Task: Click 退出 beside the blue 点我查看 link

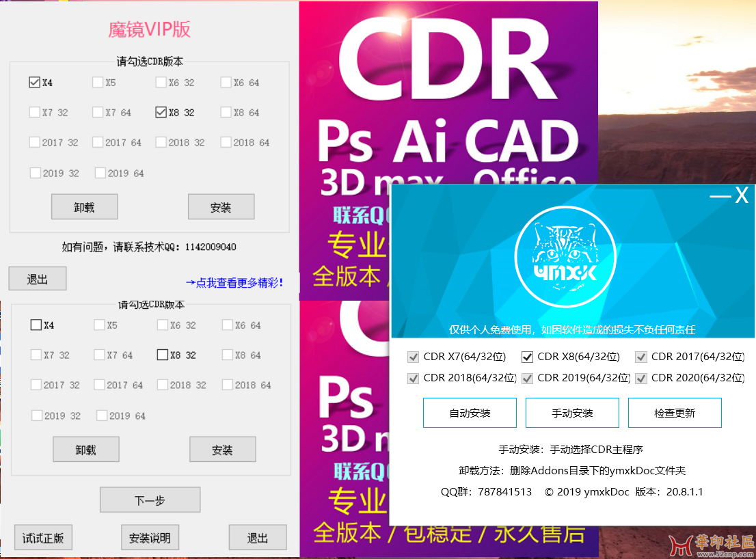Action: [37, 279]
